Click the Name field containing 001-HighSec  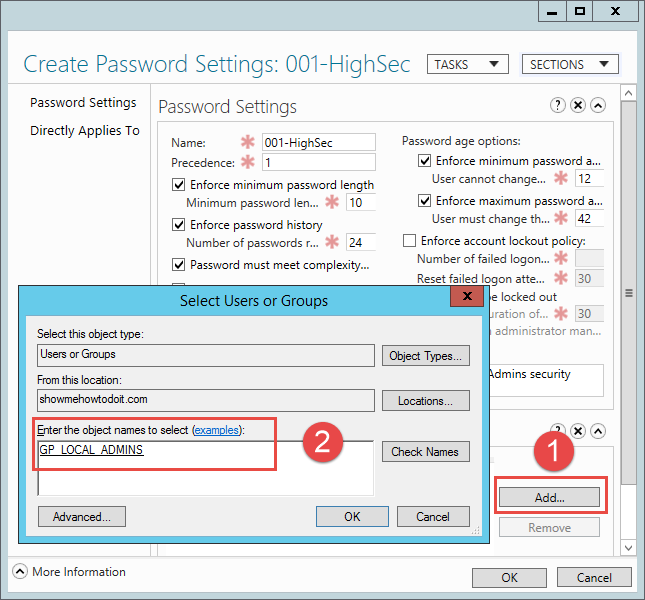pos(319,142)
